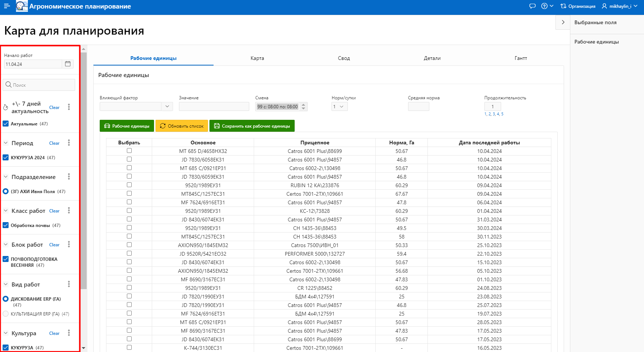
Task: Switch to the Карта tab
Action: (x=257, y=58)
